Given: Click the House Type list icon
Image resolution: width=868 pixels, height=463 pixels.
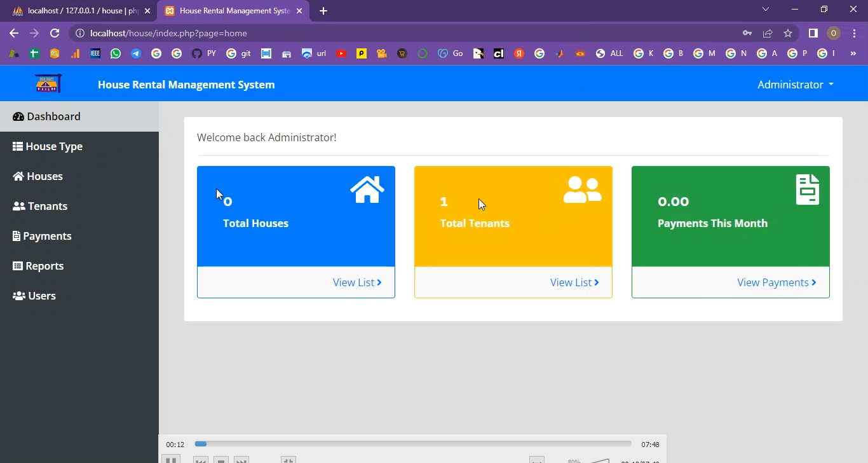Looking at the screenshot, I should (18, 146).
